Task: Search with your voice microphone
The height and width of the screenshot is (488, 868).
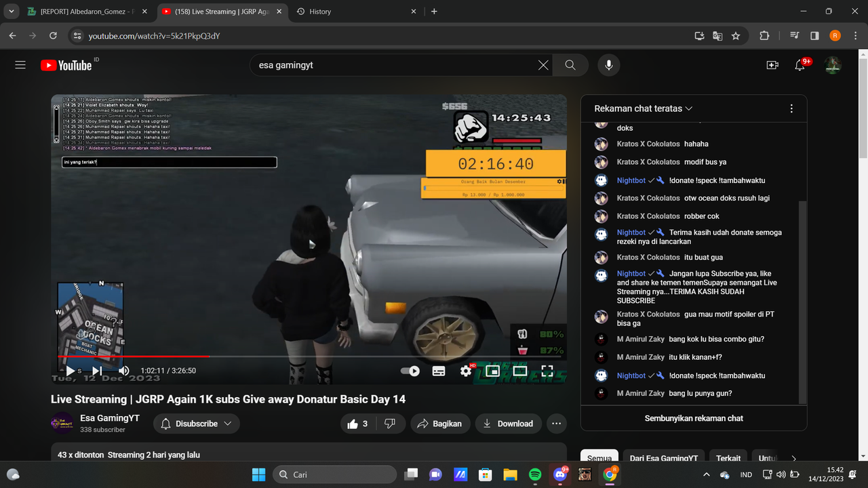Action: coord(609,65)
